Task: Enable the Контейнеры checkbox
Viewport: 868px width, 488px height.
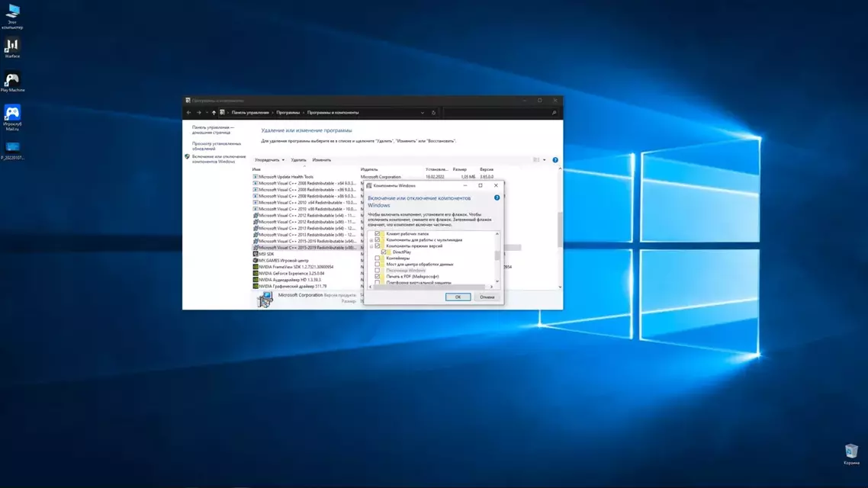Action: [378, 258]
